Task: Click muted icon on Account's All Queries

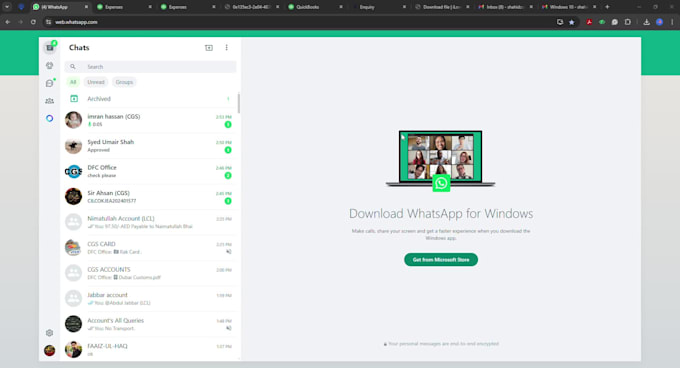Action: [229, 328]
